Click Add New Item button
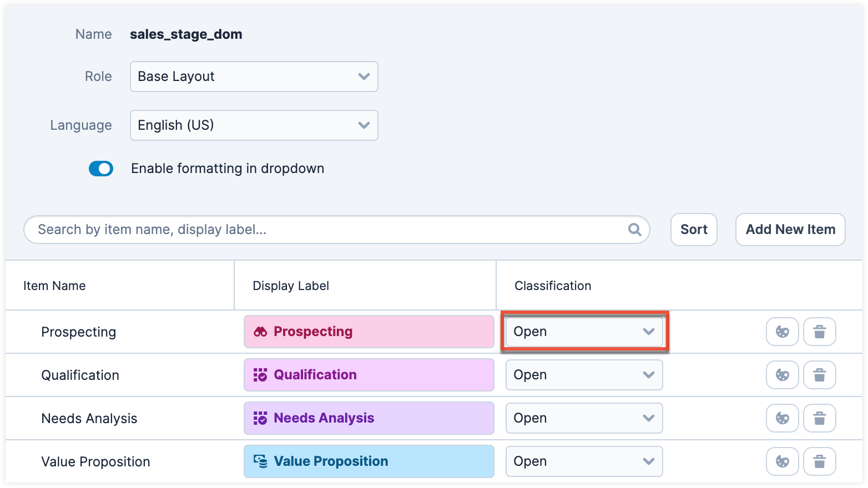Viewport: 868px width, 488px height. (x=790, y=230)
